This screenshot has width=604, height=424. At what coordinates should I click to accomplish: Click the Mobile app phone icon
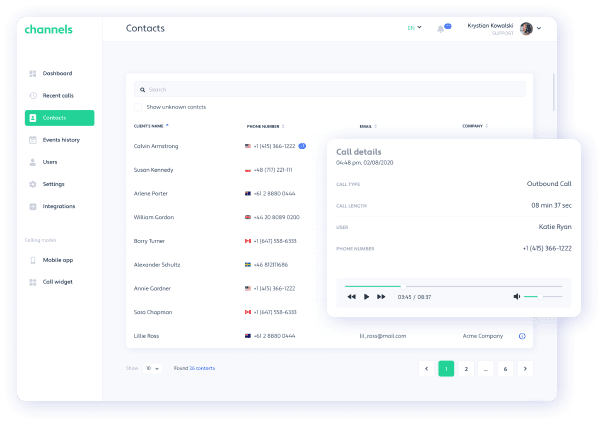(x=33, y=260)
